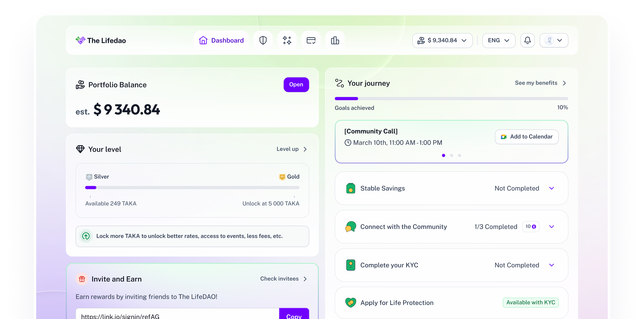644x319 pixels.
Task: Click the Gold badge icon
Action: coord(282,177)
